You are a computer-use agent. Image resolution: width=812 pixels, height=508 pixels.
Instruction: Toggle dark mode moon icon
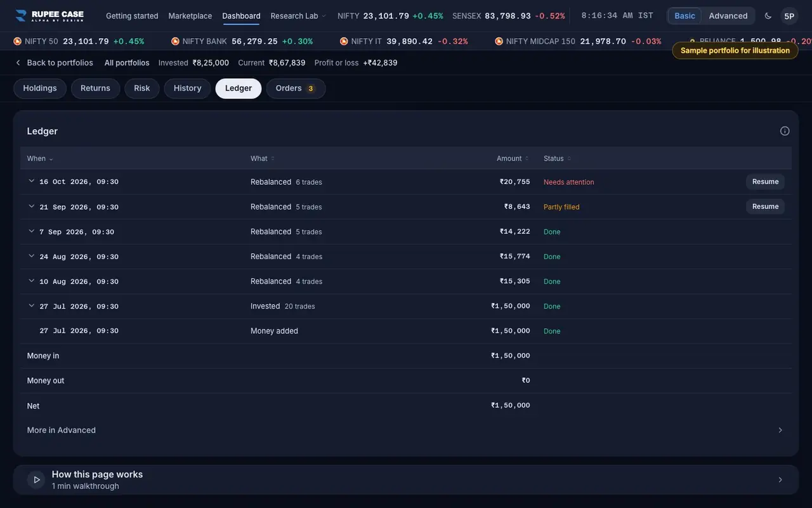pyautogui.click(x=768, y=16)
